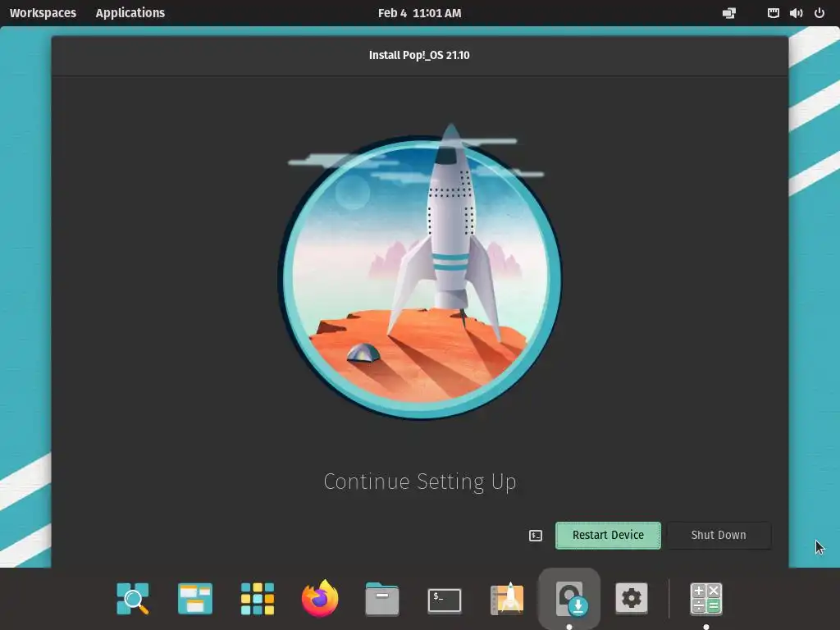Click the Restart Device button

608,535
